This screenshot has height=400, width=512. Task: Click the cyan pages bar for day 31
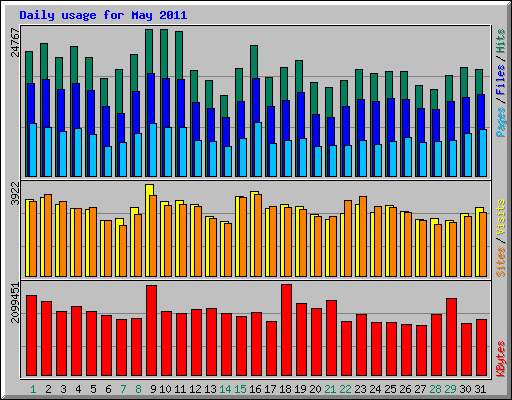point(483,153)
